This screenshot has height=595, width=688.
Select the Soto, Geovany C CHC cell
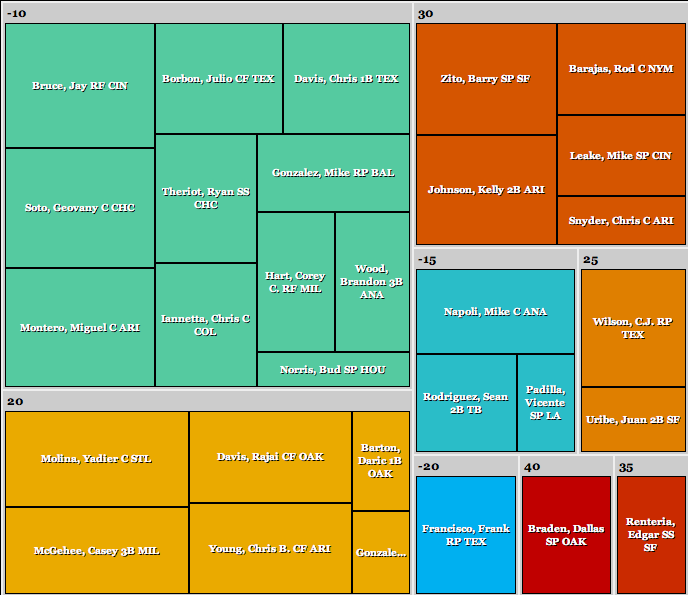80,208
